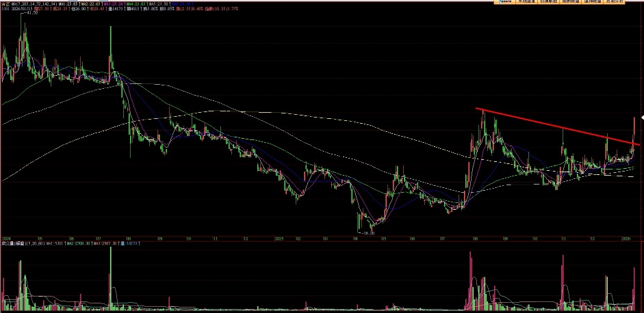The width and height of the screenshot is (644, 313).
Task: Click the volume MA2:2708.30 label
Action: pos(79,244)
